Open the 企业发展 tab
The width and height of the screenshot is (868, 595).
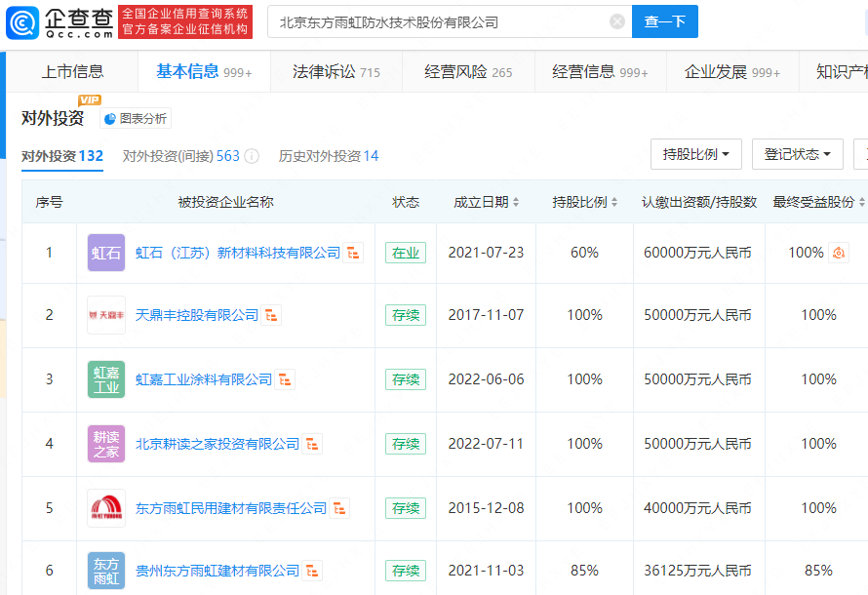[x=732, y=71]
